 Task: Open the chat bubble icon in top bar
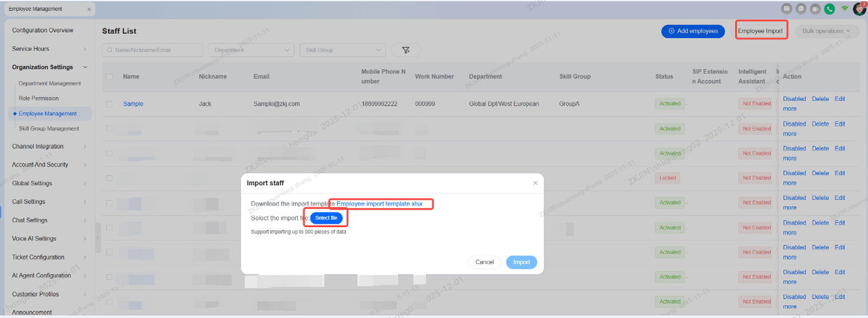pos(801,9)
